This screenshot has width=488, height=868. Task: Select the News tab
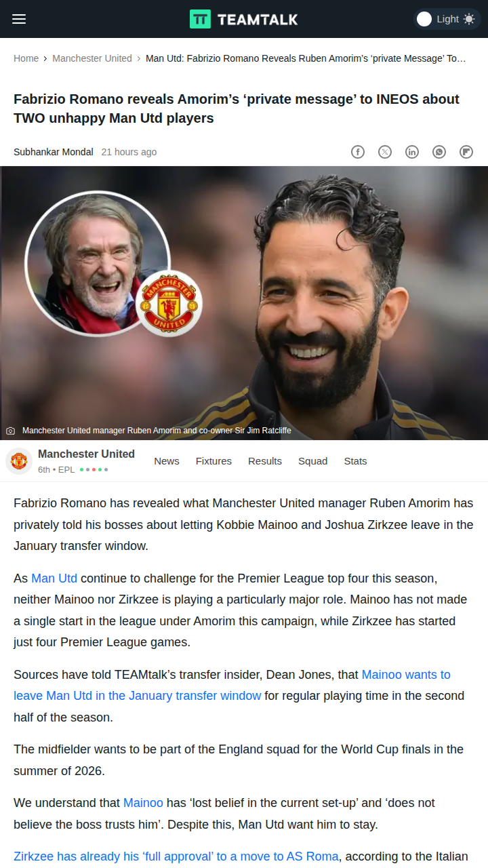pyautogui.click(x=167, y=461)
